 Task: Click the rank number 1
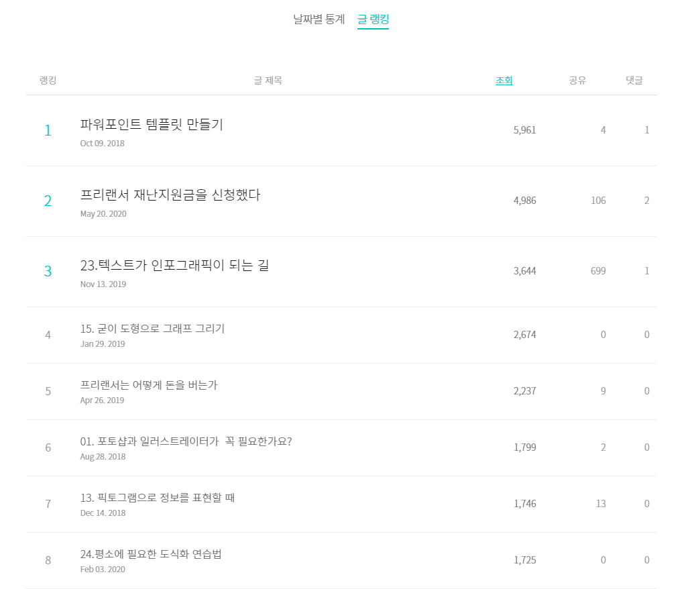pyautogui.click(x=48, y=130)
